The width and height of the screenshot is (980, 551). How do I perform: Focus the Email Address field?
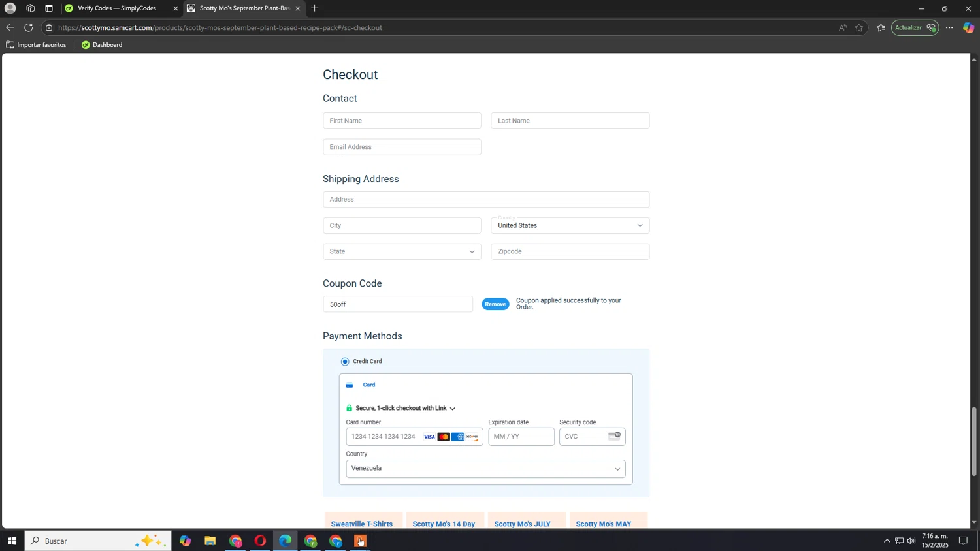402,147
